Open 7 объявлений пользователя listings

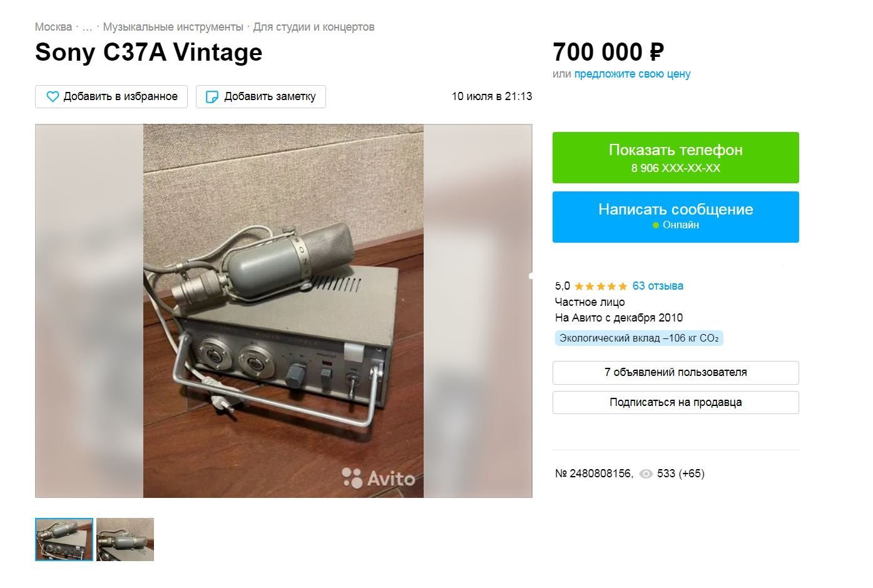pyautogui.click(x=675, y=373)
